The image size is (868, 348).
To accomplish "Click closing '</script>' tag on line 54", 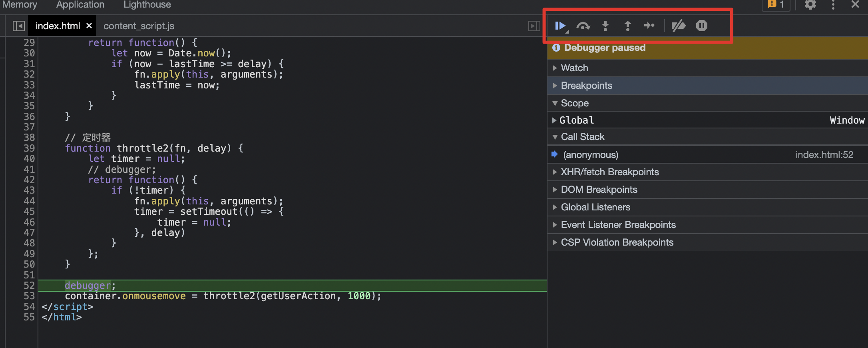I will coord(68,307).
